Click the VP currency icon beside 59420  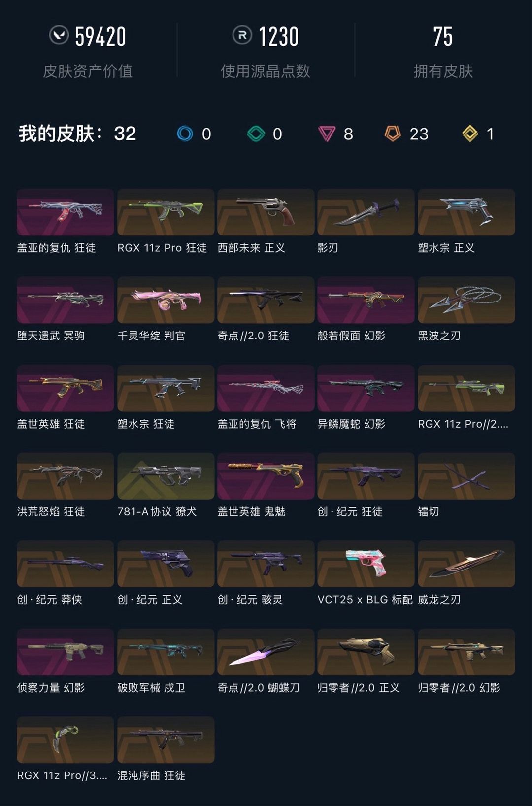point(59,35)
